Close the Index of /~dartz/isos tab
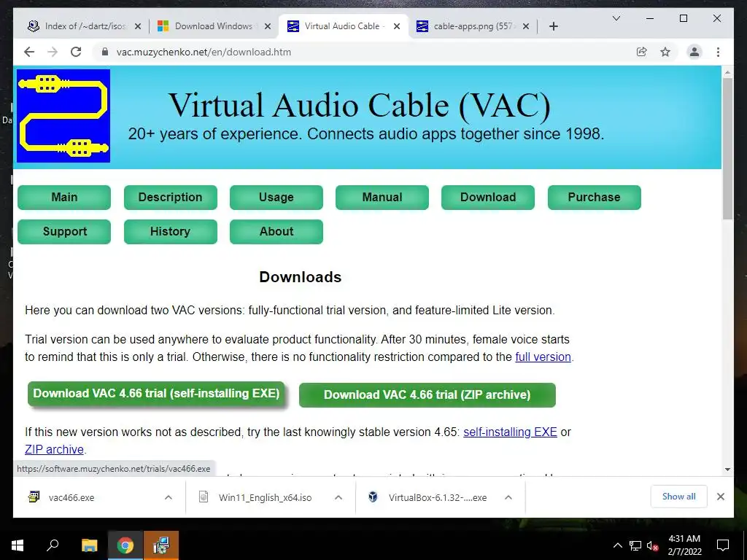Viewport: 747px width, 560px height. point(138,26)
